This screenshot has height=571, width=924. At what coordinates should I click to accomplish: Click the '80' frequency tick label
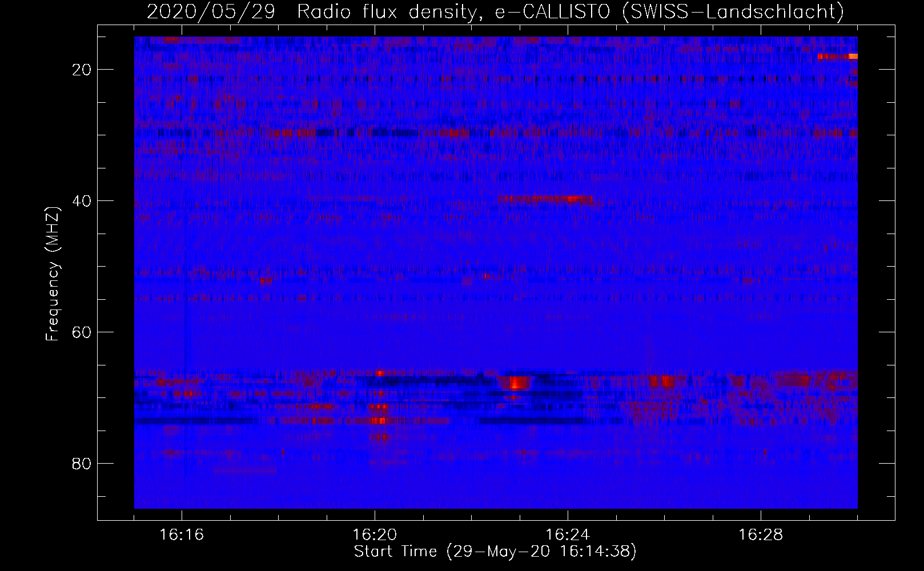[x=81, y=463]
